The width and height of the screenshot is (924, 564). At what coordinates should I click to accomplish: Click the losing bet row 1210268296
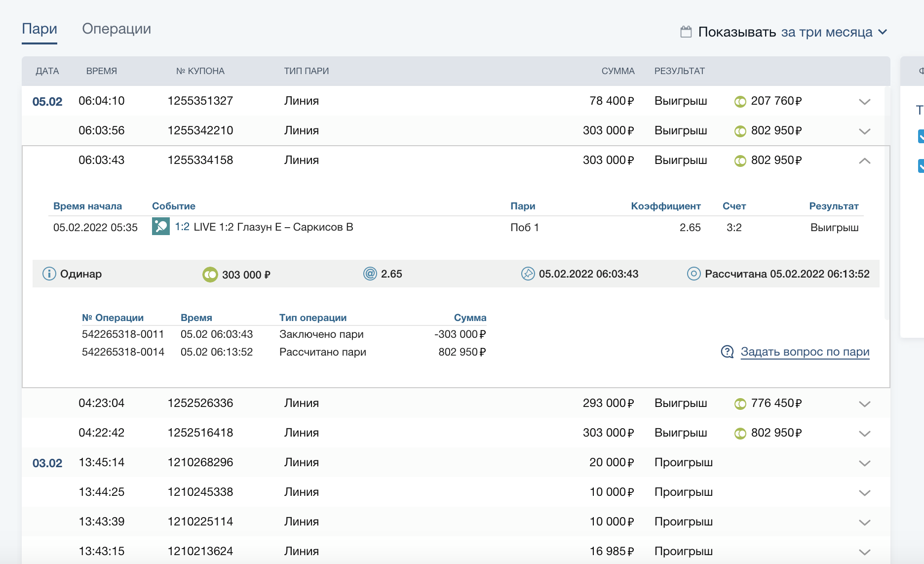pos(200,462)
